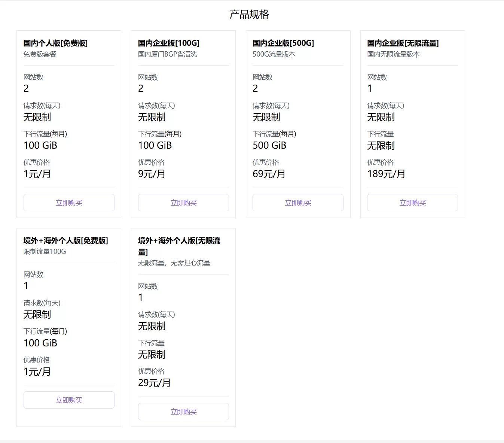The width and height of the screenshot is (504, 443).
Task: Click 网站数 value 2 in 国内企业版[500G] card
Action: click(x=255, y=88)
